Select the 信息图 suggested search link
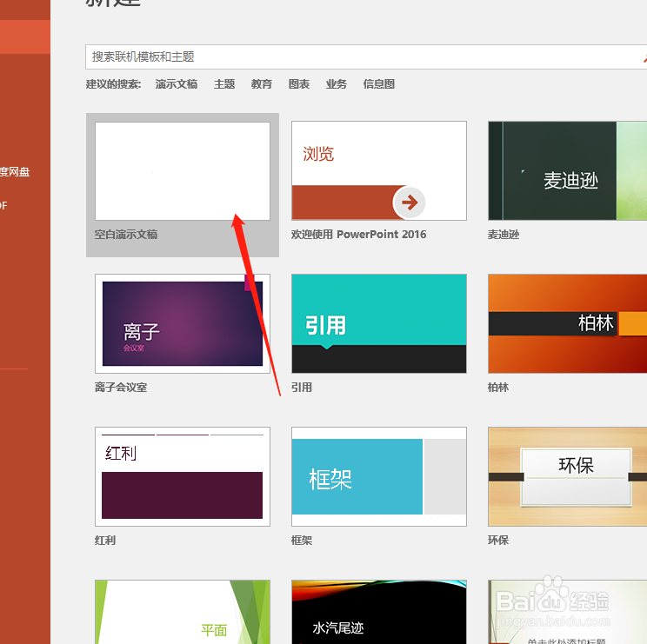 pyautogui.click(x=379, y=84)
